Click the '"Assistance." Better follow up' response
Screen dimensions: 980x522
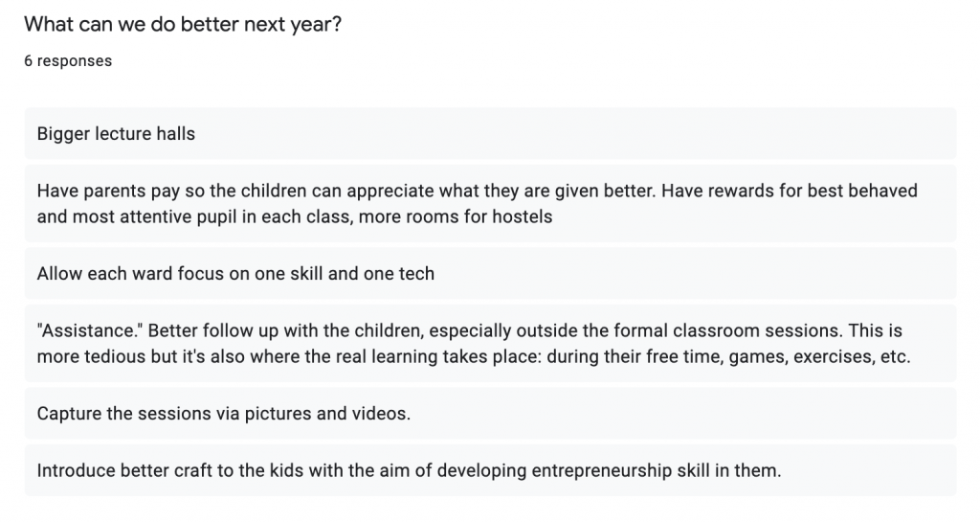coord(490,343)
